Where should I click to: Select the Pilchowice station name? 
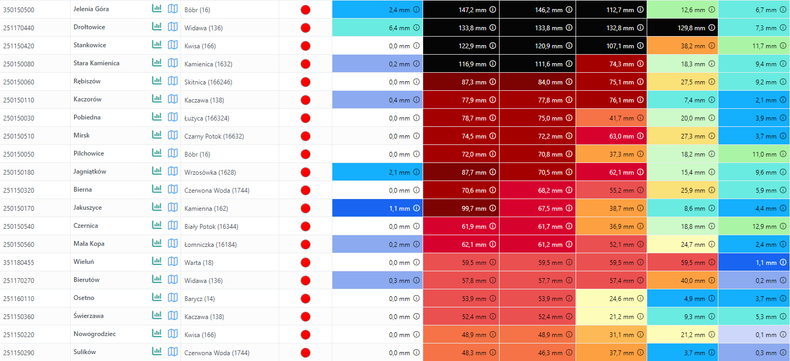tap(87, 154)
